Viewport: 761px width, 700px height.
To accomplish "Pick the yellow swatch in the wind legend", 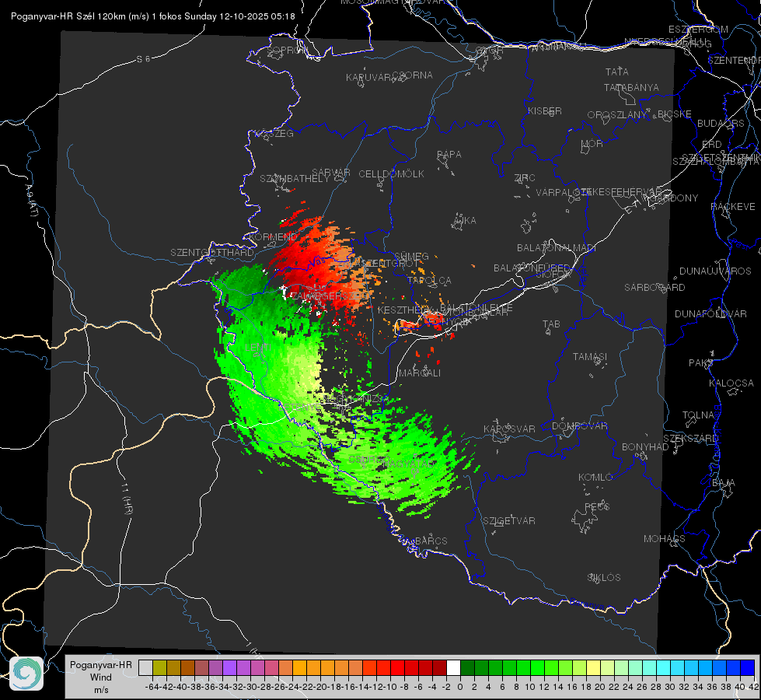I will (593, 667).
